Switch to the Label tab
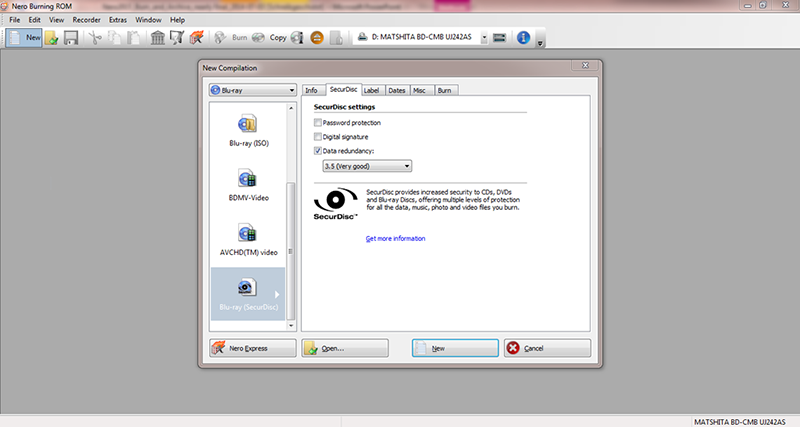This screenshot has width=800, height=427. pos(371,90)
